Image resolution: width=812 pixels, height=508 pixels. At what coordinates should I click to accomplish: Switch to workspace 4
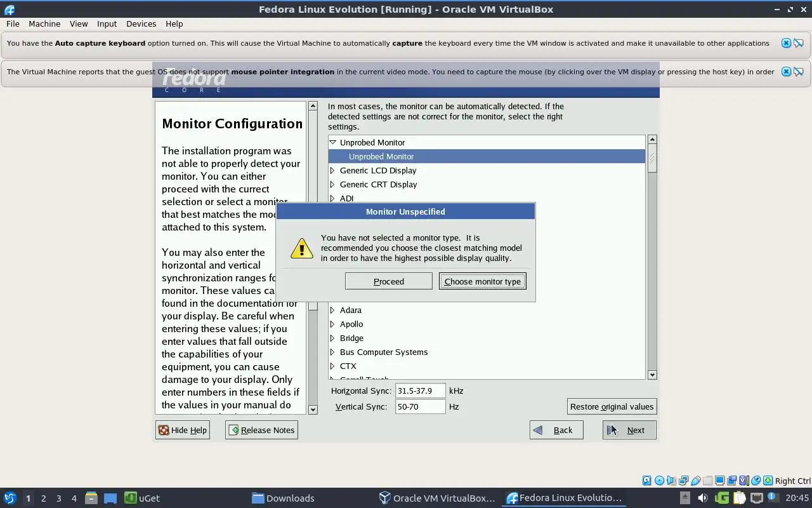click(74, 498)
